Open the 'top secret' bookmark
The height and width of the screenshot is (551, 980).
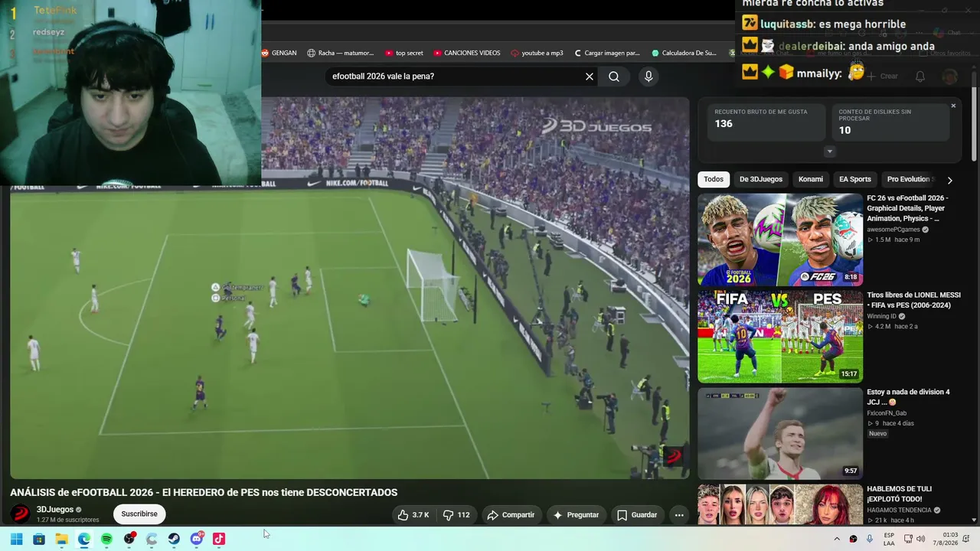point(404,53)
